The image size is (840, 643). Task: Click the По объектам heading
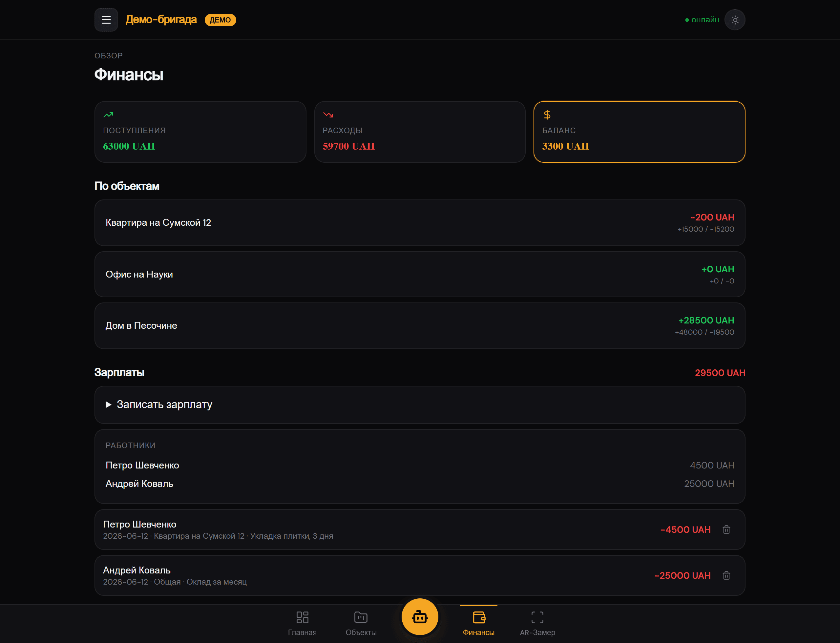127,186
